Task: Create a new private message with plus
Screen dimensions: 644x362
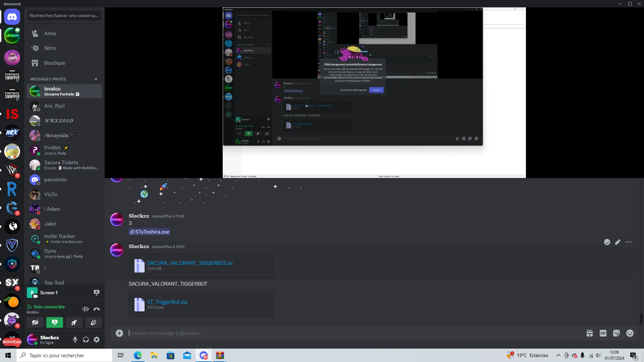Action: click(96, 79)
